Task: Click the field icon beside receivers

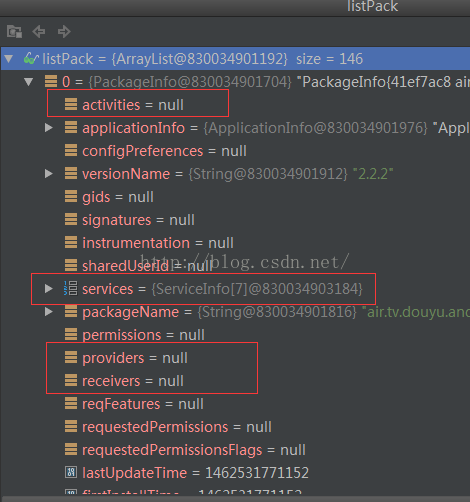Action: [x=71, y=380]
